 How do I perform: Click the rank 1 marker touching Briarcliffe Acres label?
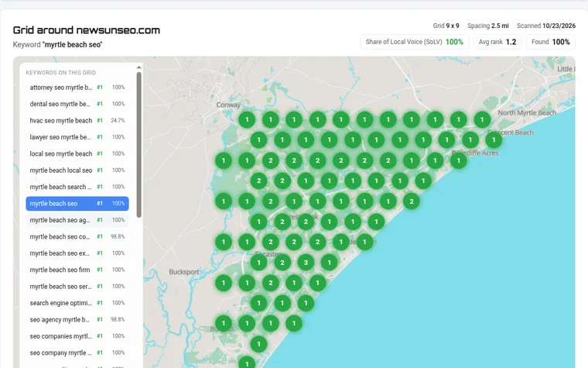(458, 160)
